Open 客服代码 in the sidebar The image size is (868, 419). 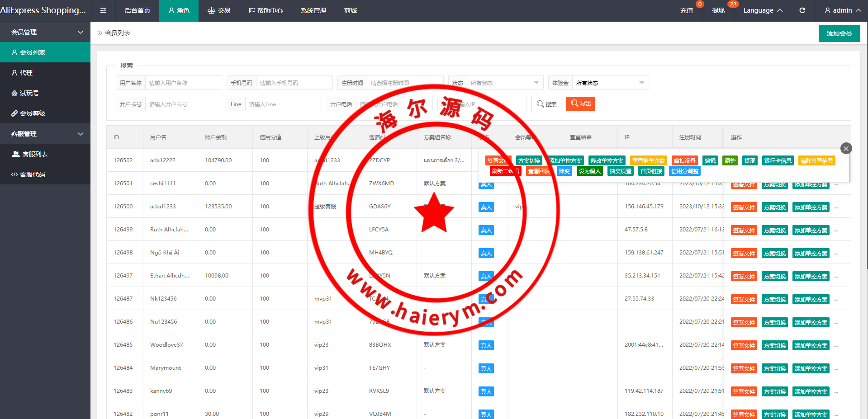[45, 174]
